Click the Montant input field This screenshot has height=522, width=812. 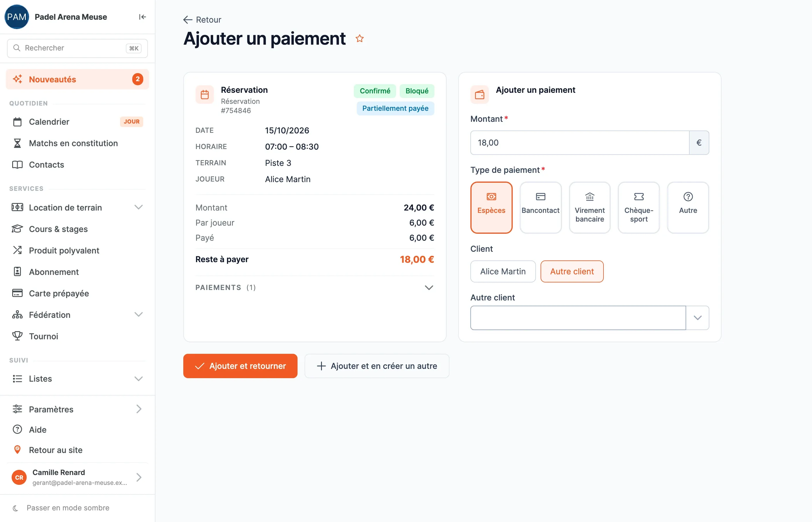pos(579,143)
